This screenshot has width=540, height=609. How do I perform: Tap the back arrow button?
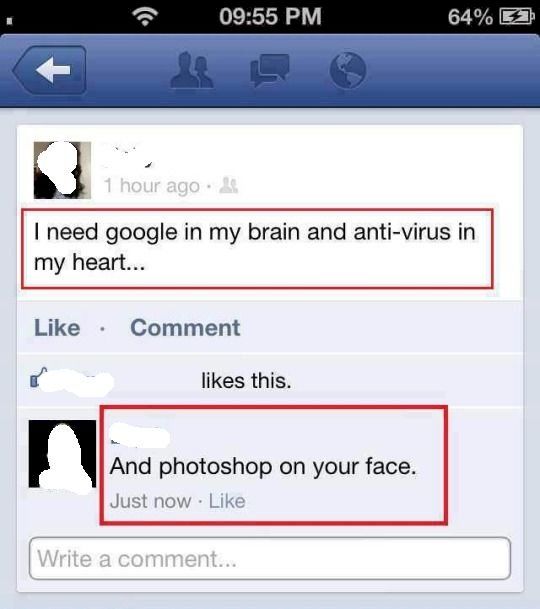50,70
